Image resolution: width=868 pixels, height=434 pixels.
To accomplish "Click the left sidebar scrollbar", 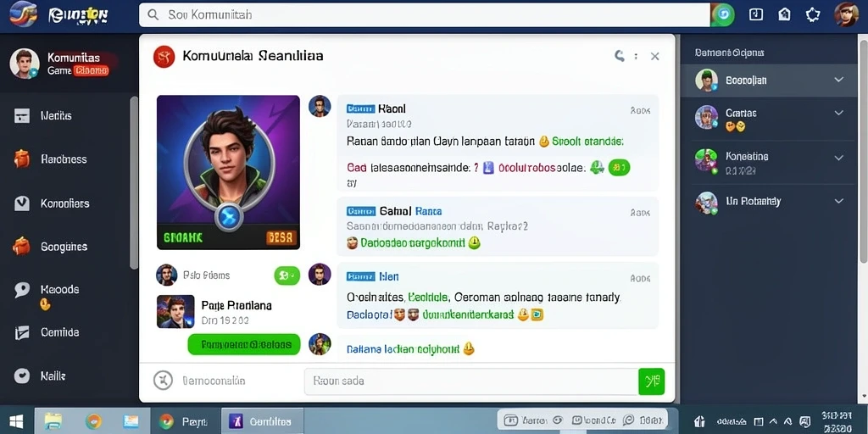I will pos(133,183).
